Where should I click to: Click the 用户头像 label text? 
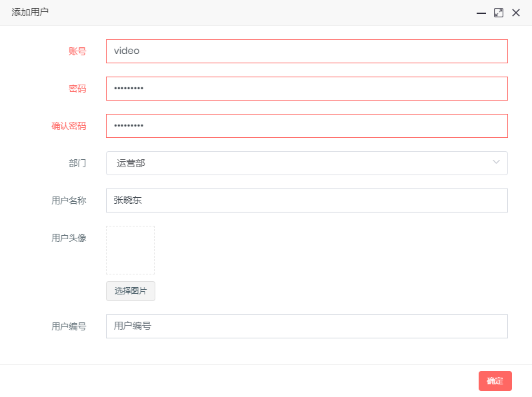(69, 238)
